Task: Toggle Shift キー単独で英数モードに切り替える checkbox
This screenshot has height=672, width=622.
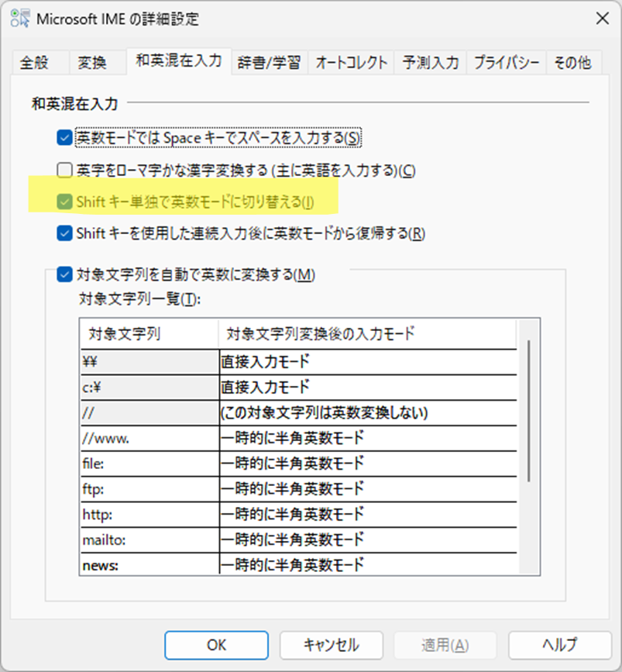Action: click(64, 202)
